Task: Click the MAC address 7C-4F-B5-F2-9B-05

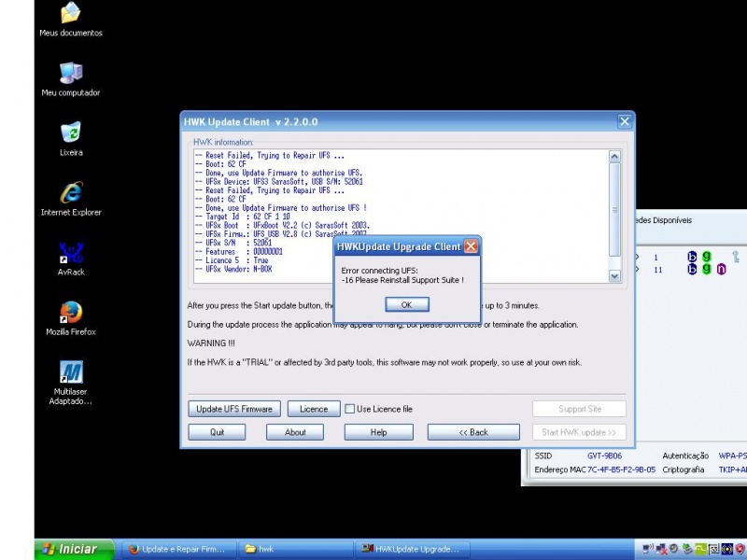Action: pyautogui.click(x=621, y=469)
